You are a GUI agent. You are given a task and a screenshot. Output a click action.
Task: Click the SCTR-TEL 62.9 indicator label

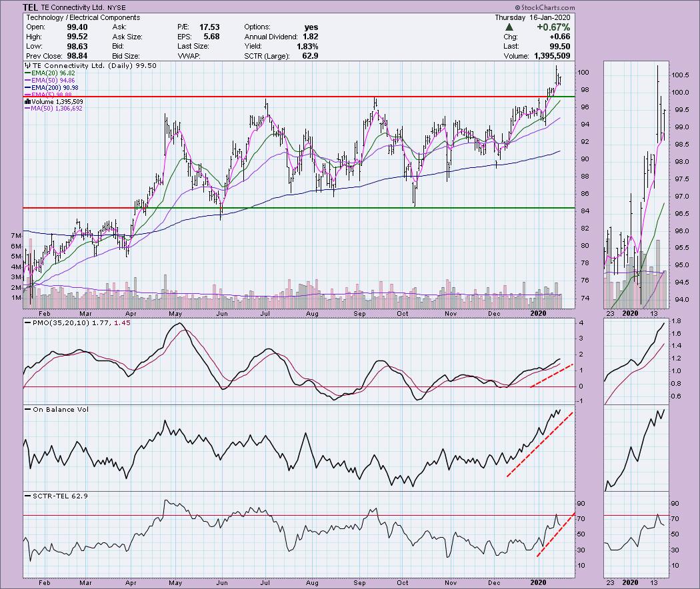(60, 496)
